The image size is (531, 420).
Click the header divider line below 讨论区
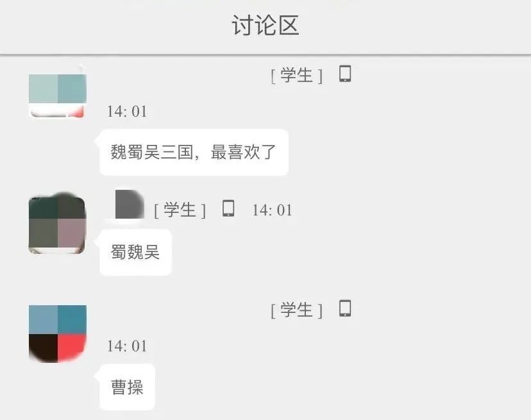click(x=265, y=55)
